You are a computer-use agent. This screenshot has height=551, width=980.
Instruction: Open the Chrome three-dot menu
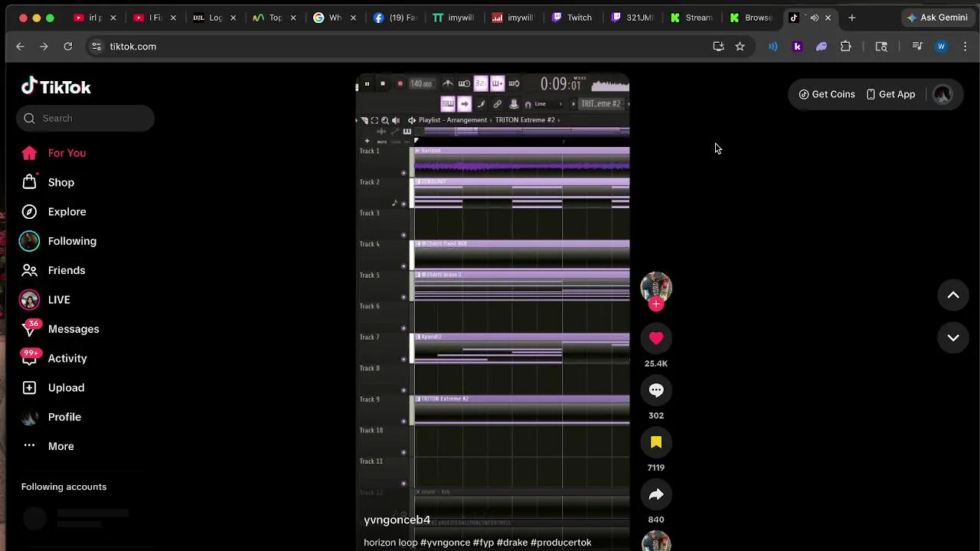[x=965, y=47]
